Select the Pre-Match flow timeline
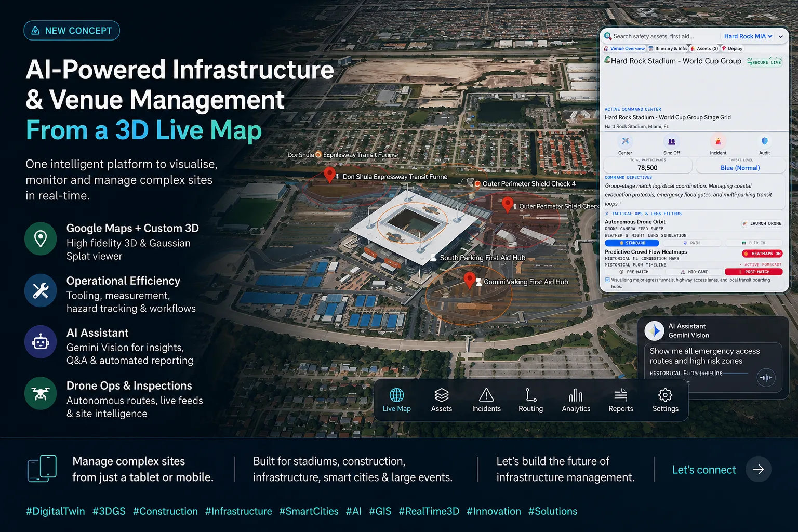The image size is (798, 532). [634, 272]
